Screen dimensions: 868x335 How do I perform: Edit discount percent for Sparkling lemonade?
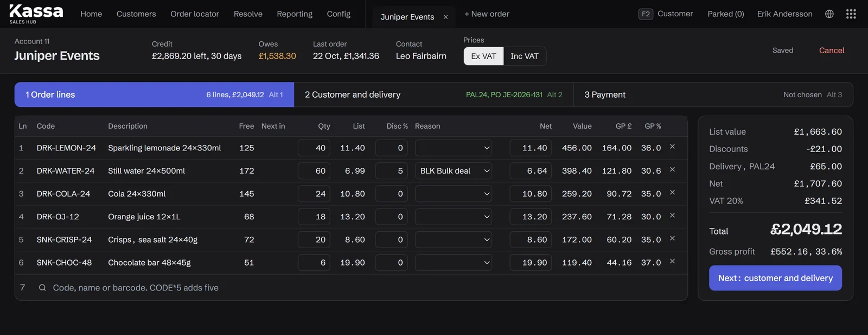(x=391, y=148)
